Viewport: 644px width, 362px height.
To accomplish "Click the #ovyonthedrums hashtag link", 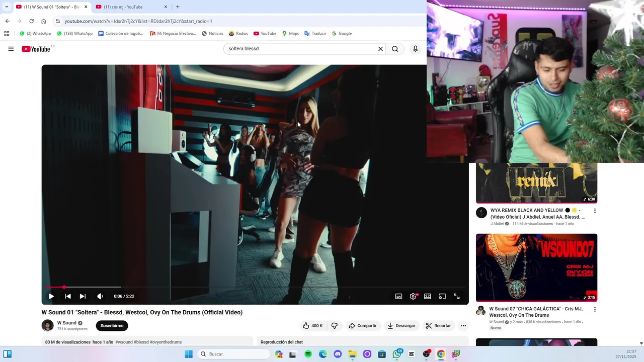I will [x=166, y=342].
